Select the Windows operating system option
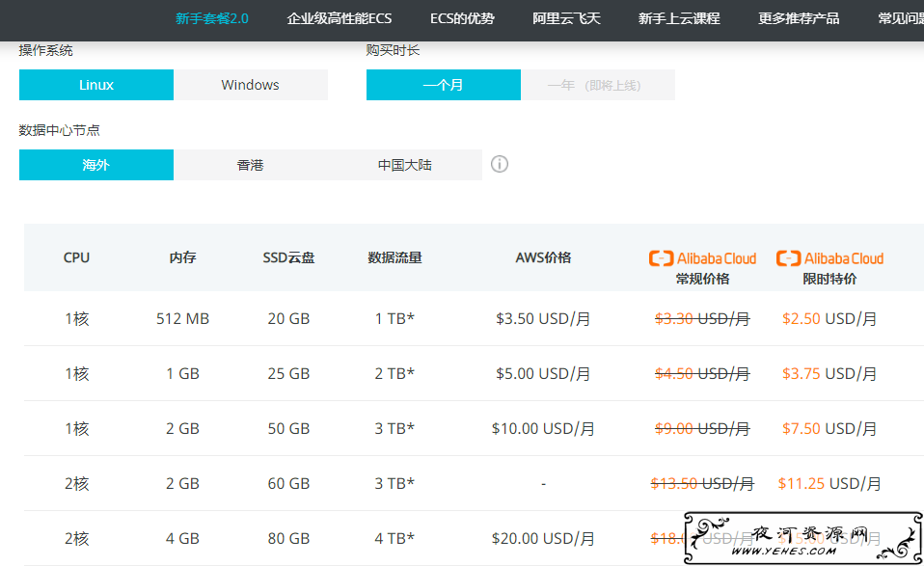 pyautogui.click(x=251, y=85)
